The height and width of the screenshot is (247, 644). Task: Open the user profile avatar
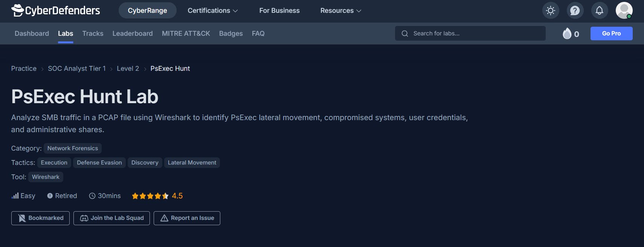click(624, 11)
